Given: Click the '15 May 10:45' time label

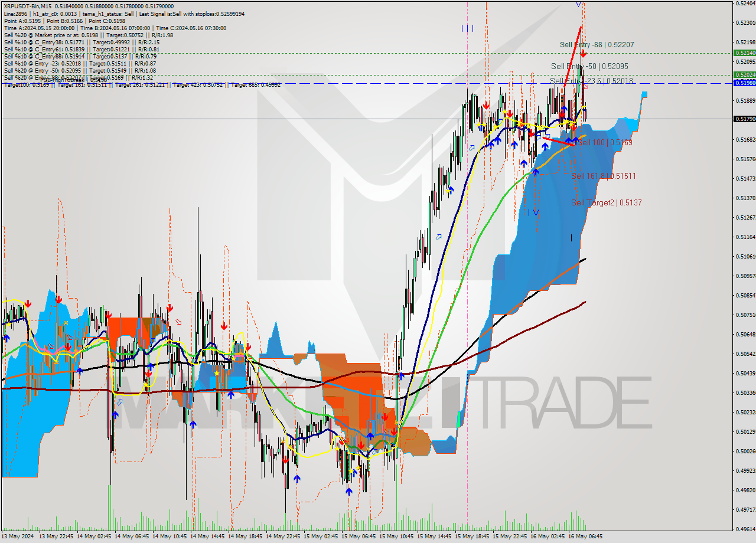Looking at the screenshot, I should point(397,537).
